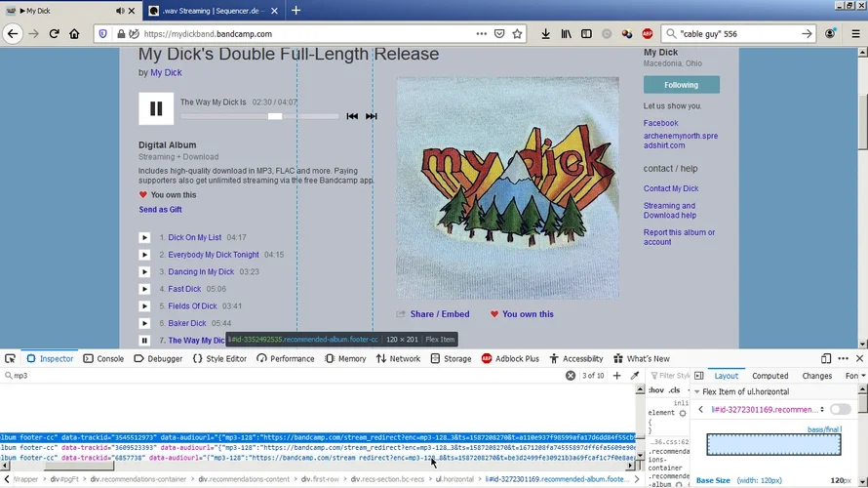Play track 3 Dancing In My Dick
This screenshot has height=488, width=868.
[144, 272]
